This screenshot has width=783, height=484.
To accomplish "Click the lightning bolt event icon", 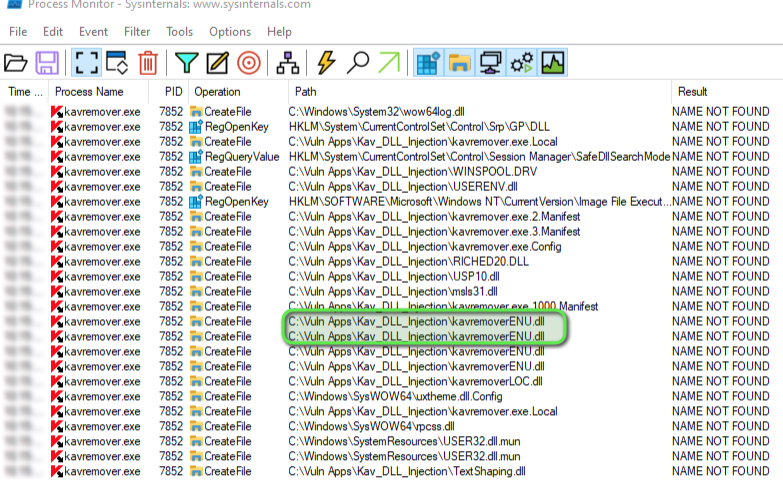I will (x=325, y=63).
